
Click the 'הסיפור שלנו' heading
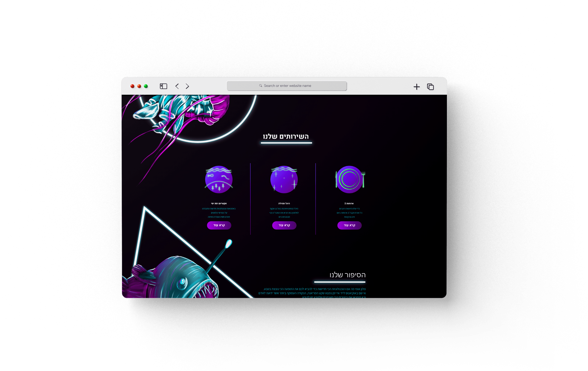[x=347, y=275]
